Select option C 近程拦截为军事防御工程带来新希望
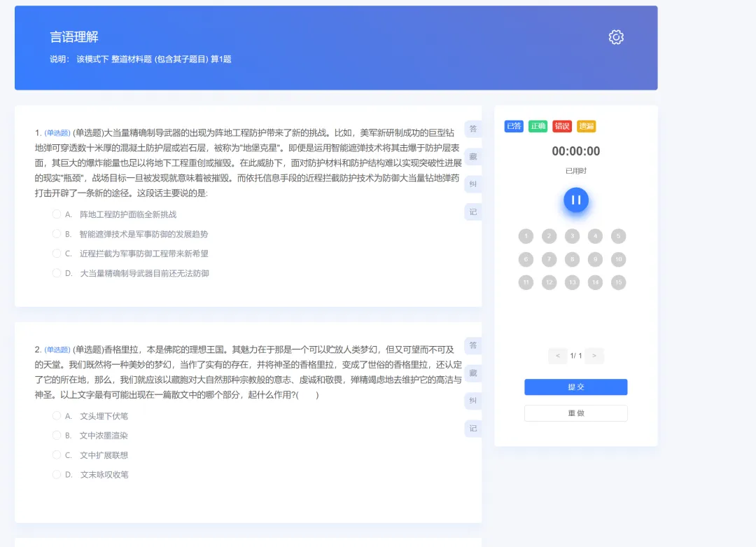 point(130,254)
